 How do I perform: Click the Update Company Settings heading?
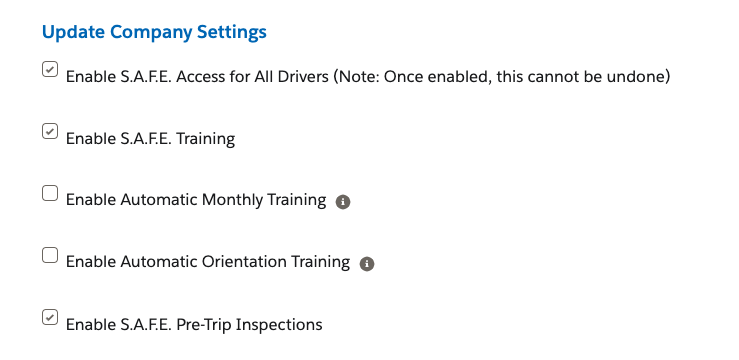pyautogui.click(x=154, y=32)
